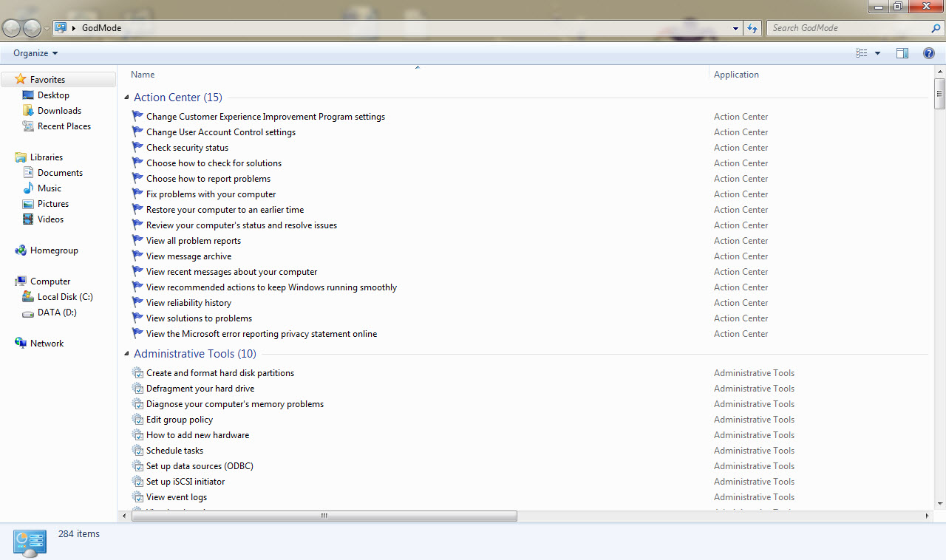This screenshot has width=946, height=560.
Task: Open the address bar history dropdown
Action: point(735,28)
